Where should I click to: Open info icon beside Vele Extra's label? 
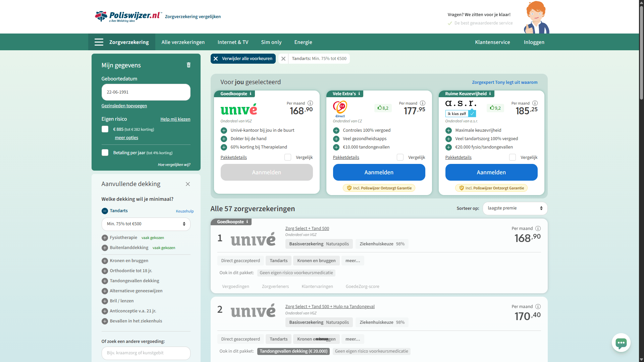[359, 94]
